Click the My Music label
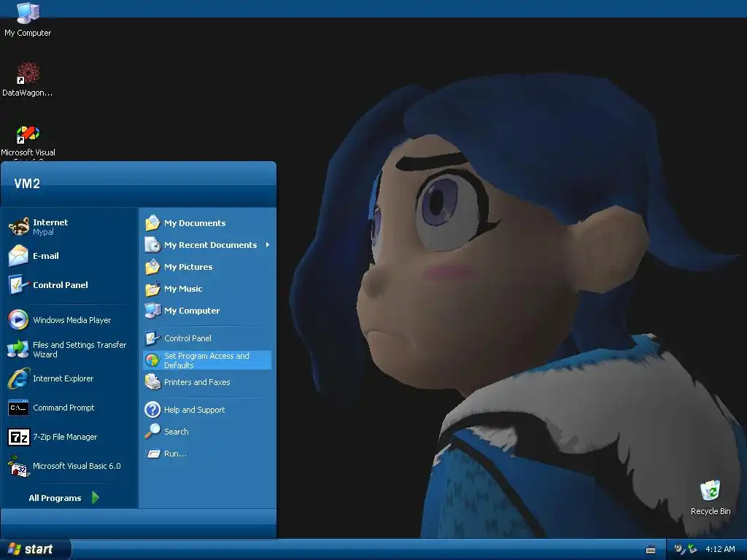The height and width of the screenshot is (560, 747). click(183, 289)
